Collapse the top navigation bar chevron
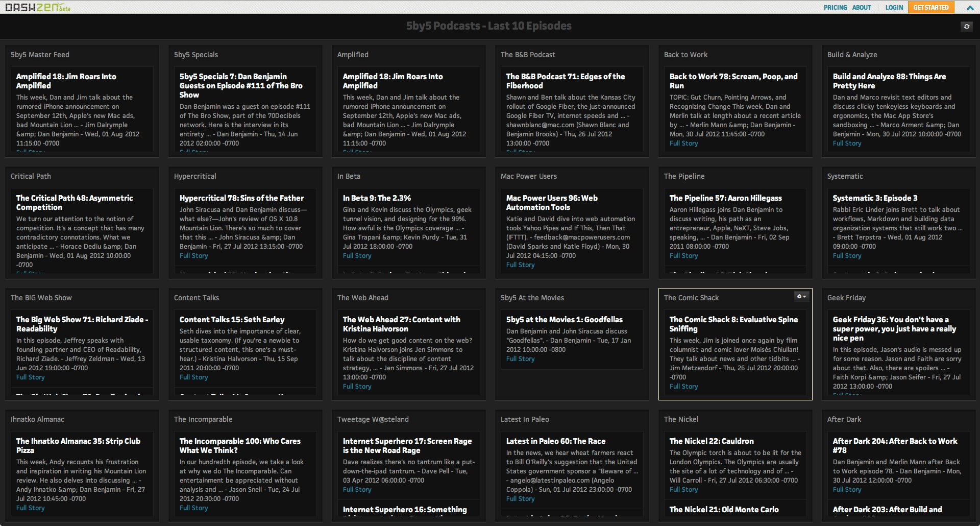Image resolution: width=980 pixels, height=526 pixels. click(x=970, y=8)
